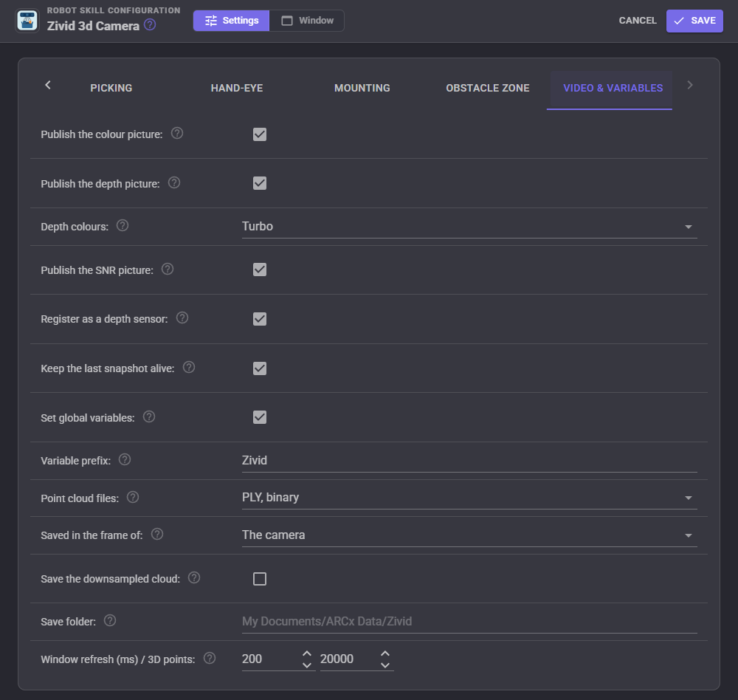Image resolution: width=738 pixels, height=700 pixels.
Task: Decrease the 3D points value
Action: coord(385,665)
